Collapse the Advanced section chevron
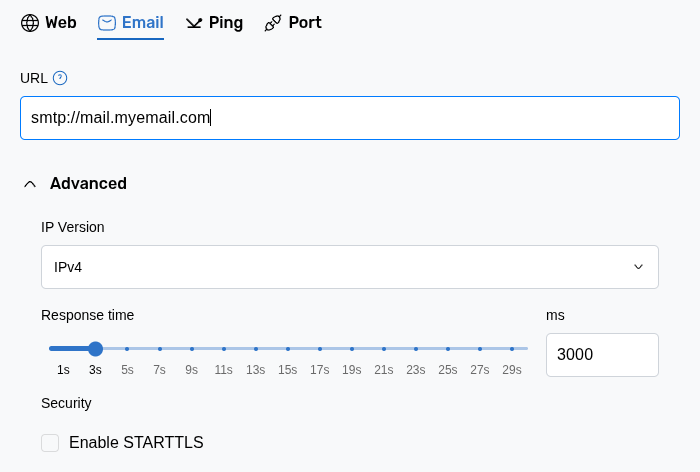 click(30, 184)
